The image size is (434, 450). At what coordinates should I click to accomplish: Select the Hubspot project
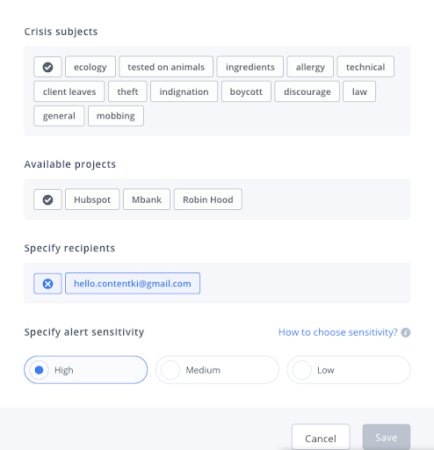[x=92, y=200]
